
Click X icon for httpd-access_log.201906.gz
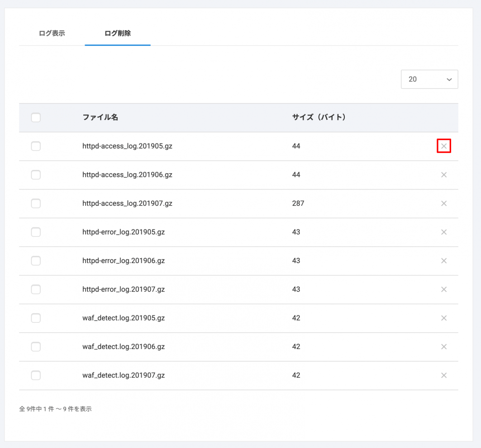[x=443, y=175]
